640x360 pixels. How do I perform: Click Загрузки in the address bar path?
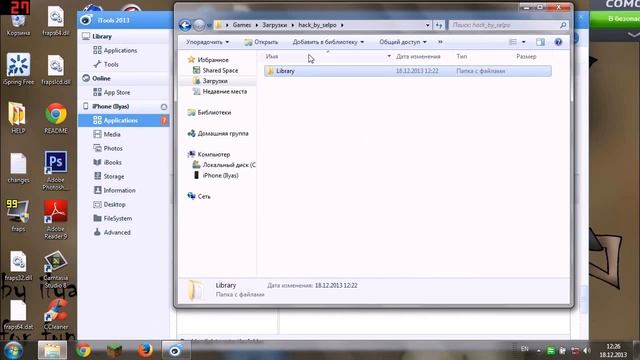[x=275, y=25]
